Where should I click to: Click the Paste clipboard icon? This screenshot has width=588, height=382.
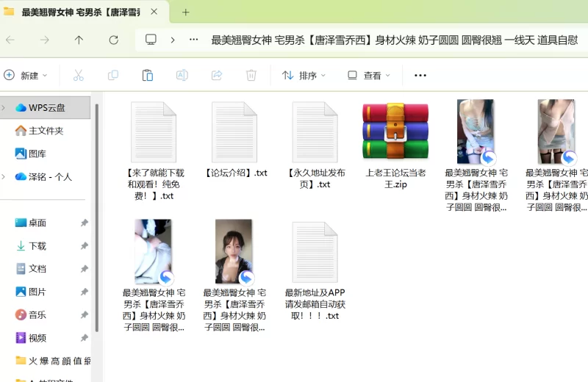[x=147, y=75]
